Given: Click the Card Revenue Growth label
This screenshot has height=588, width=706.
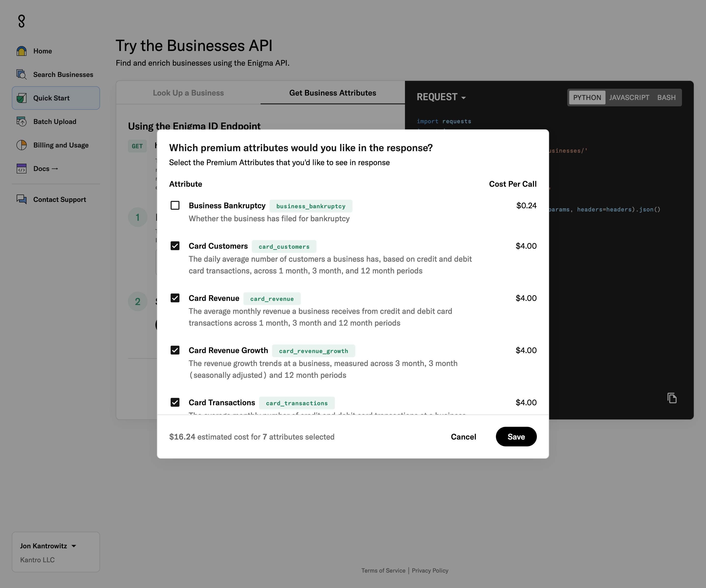Looking at the screenshot, I should 228,350.
